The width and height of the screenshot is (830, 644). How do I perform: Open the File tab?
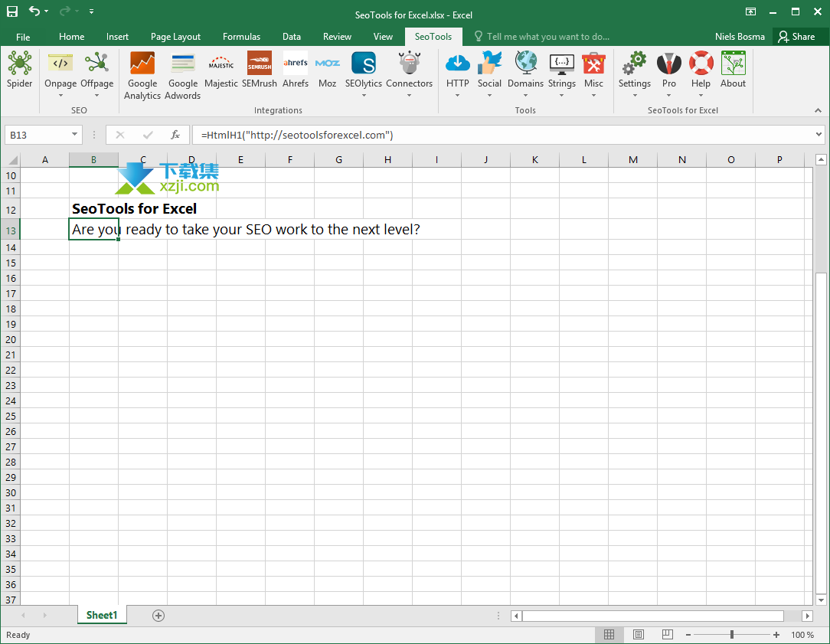point(23,37)
